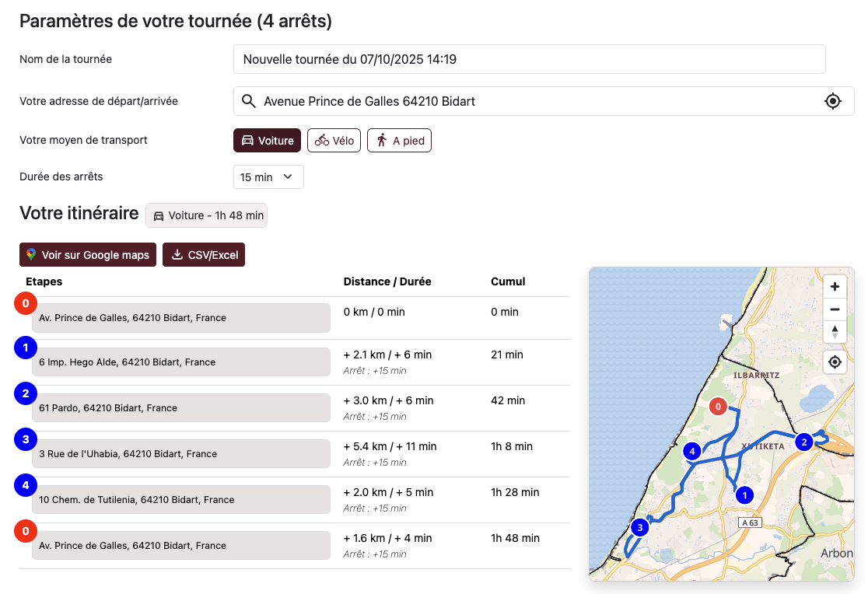Click the departure address search field
Image resolution: width=868 pixels, height=594 pixels.
(x=537, y=101)
